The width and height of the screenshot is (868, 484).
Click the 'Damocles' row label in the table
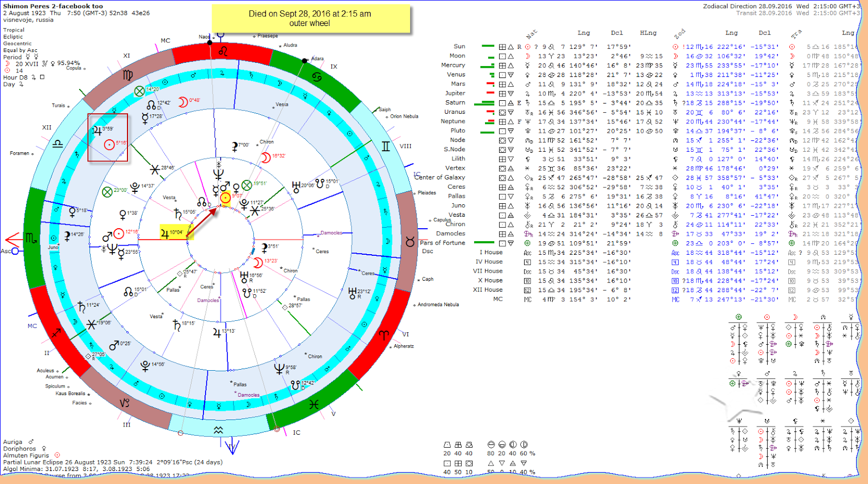[x=451, y=234]
